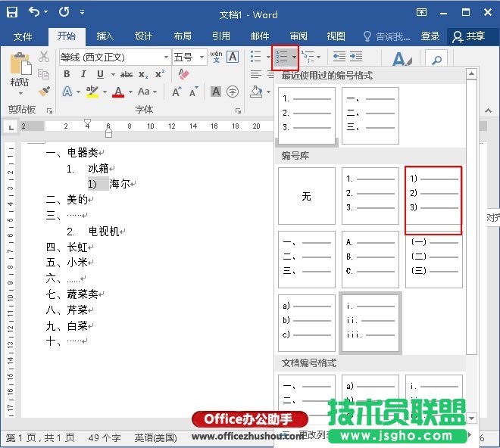Switch to the 布局 tab
The image size is (500, 448).
pos(183,36)
